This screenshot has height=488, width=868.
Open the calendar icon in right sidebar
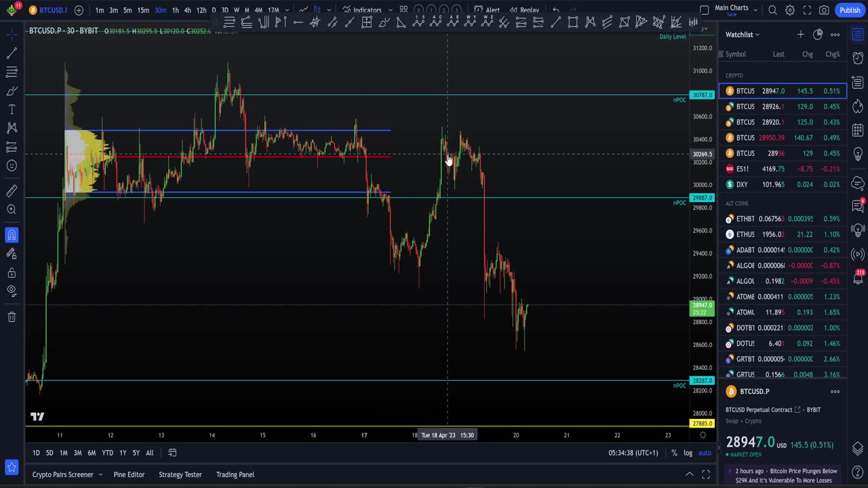[858, 129]
